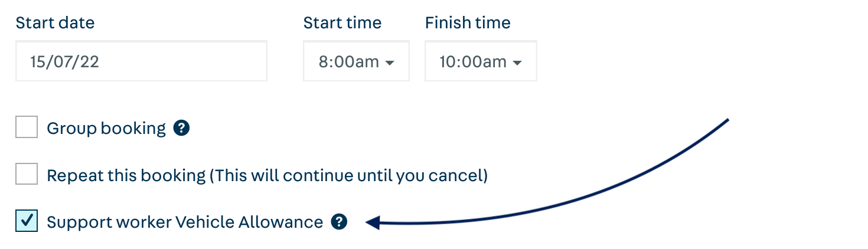
Task: Open help tooltip beside Group booking
Action: pos(181,127)
